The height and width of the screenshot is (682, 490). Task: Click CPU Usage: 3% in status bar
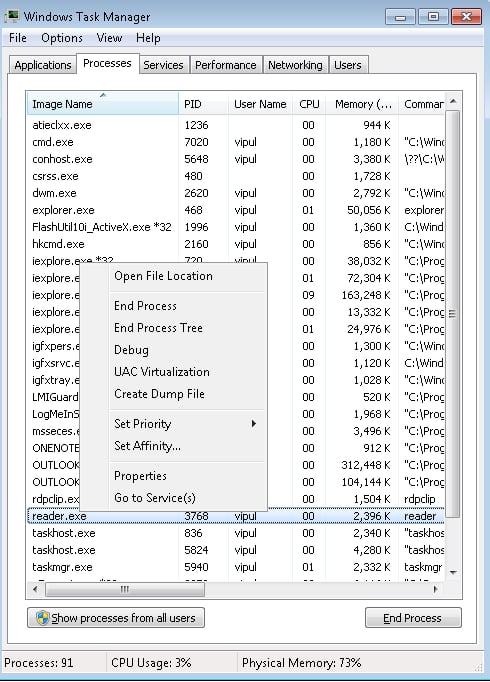[151, 663]
